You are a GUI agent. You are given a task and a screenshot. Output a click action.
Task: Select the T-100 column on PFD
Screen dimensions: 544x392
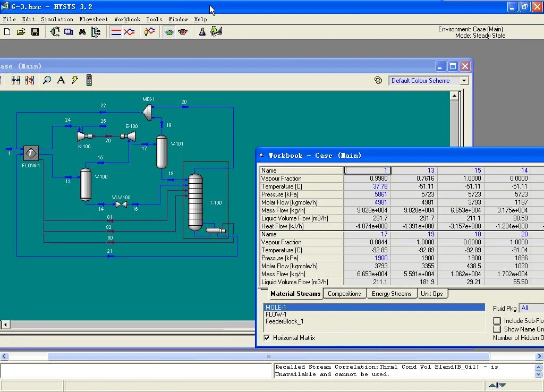195,202
